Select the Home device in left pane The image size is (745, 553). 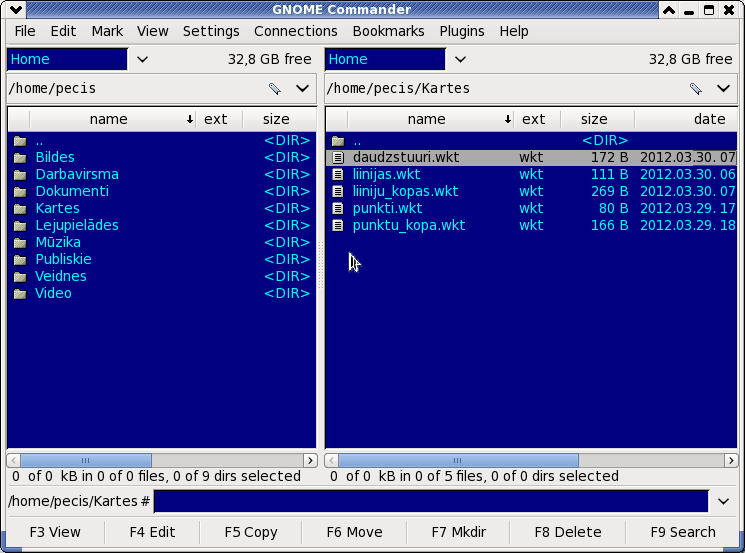pos(67,59)
